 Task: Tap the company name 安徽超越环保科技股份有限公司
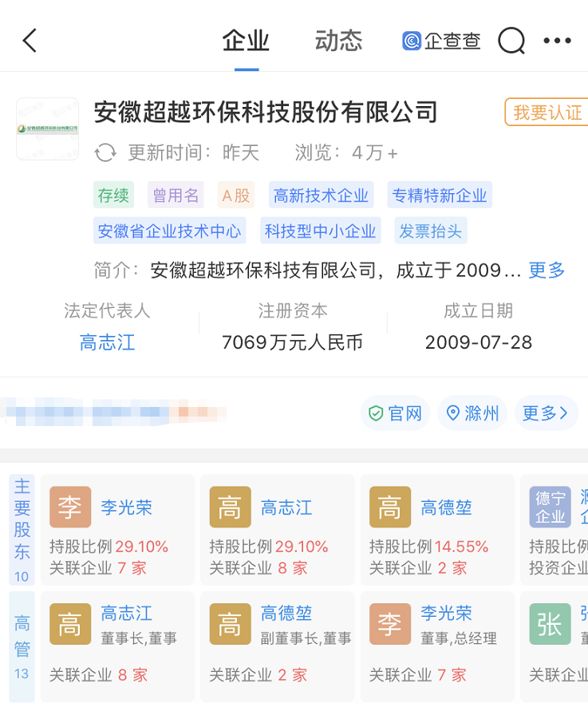click(266, 112)
